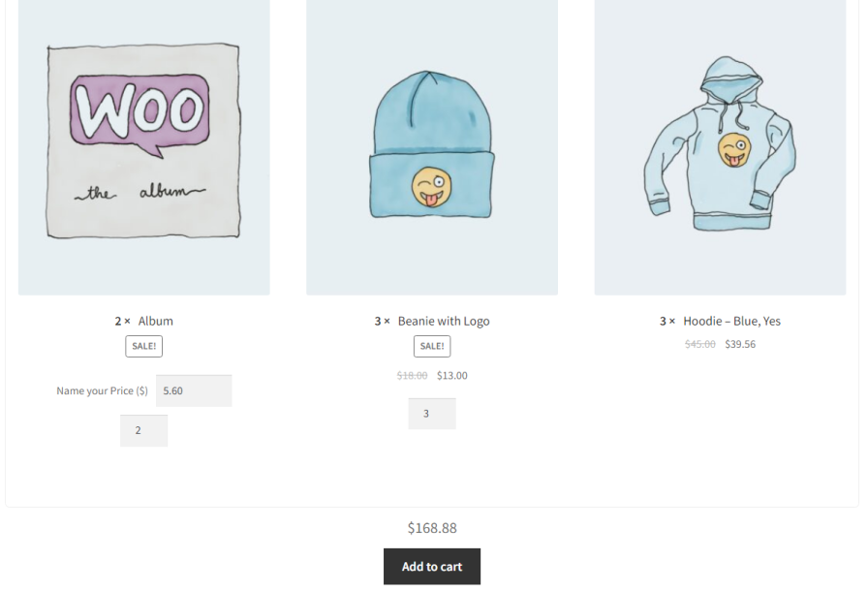Click the Beanie quantity field showing 3
Viewport: 868px width, 592px height.
(432, 414)
